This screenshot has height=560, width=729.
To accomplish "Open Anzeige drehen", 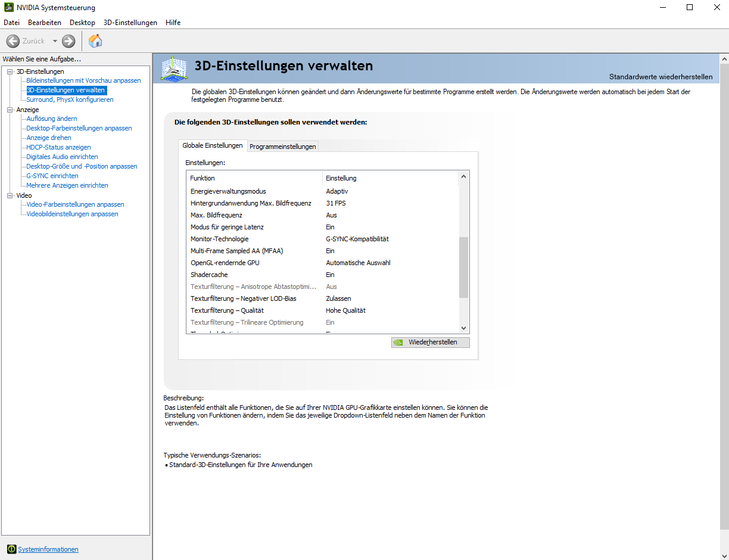I will coord(49,138).
